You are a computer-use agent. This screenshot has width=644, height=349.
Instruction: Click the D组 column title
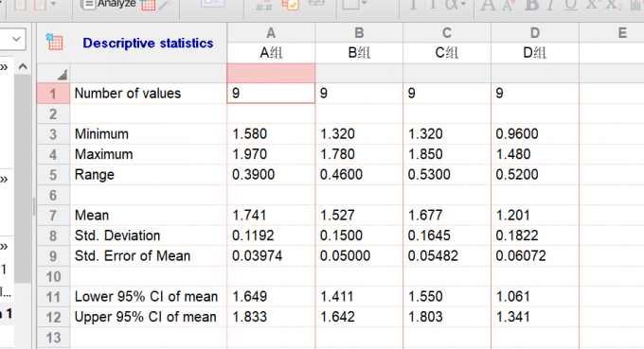(535, 53)
